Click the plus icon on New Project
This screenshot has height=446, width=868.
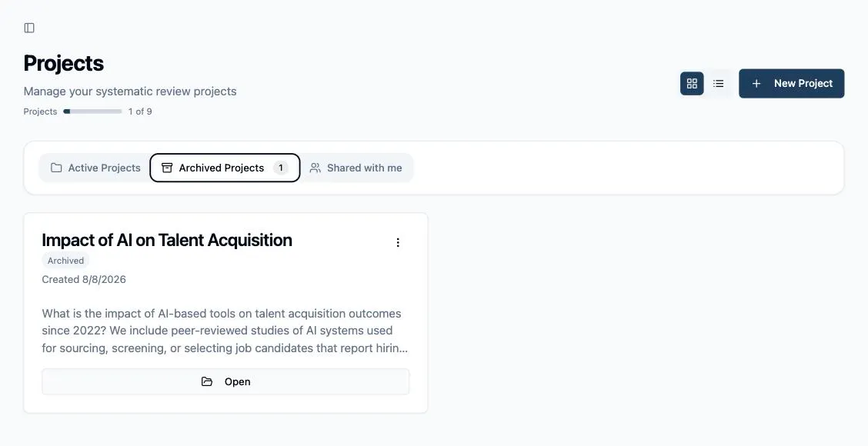click(x=756, y=84)
